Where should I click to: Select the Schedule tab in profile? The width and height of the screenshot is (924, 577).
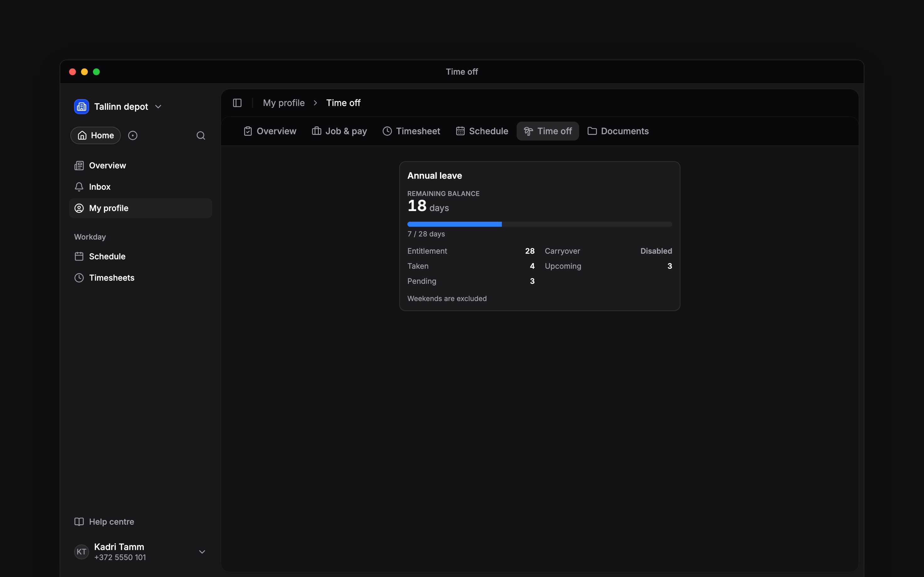point(482,131)
